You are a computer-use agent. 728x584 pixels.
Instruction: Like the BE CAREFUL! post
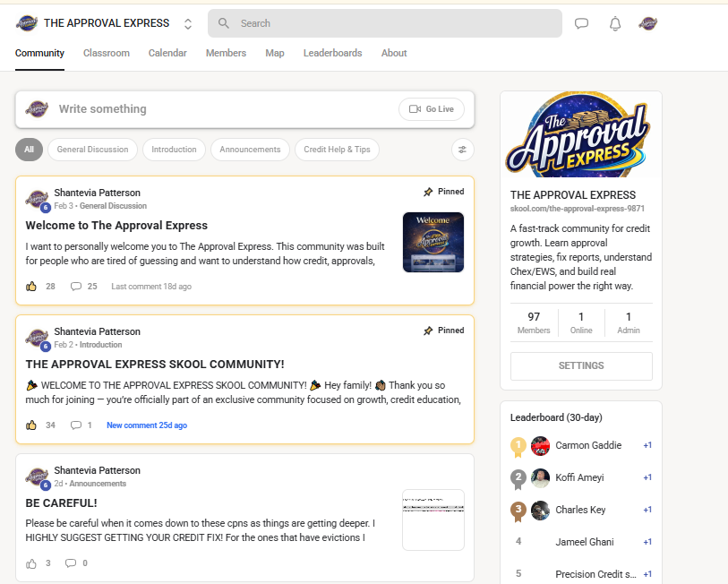31,563
